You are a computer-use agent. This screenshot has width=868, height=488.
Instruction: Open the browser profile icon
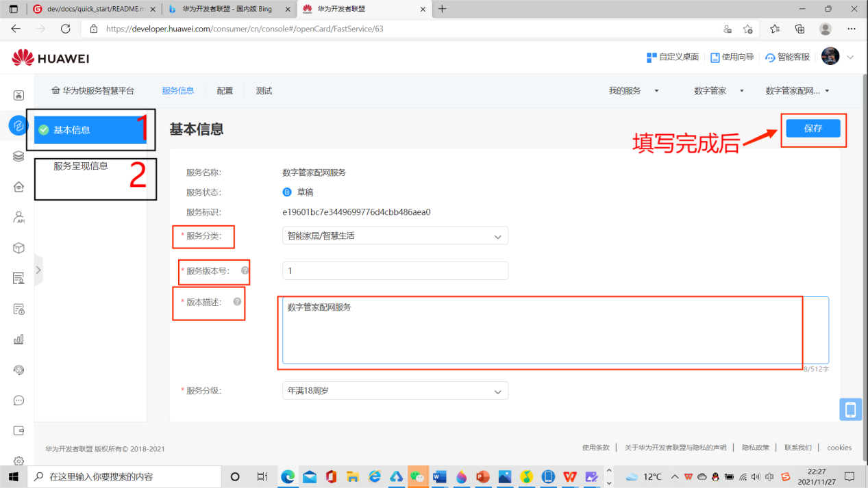click(x=826, y=29)
